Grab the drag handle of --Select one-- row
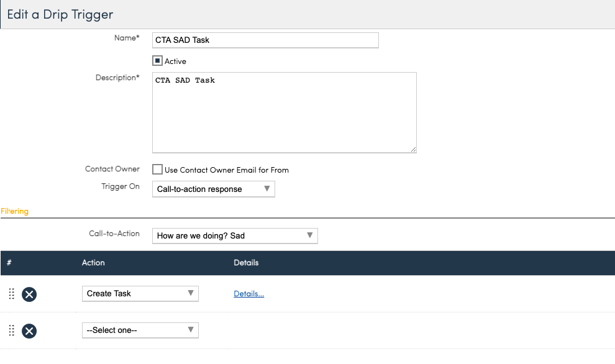615x364 pixels. (x=11, y=330)
